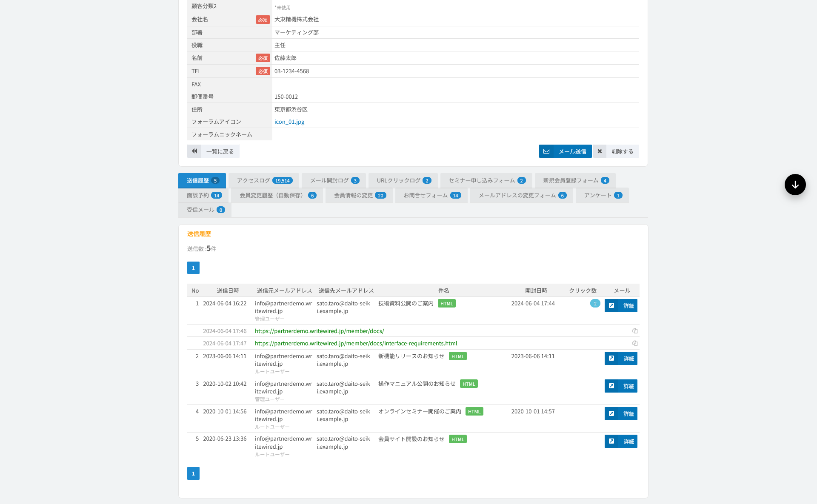The image size is (817, 504).
Task: Open the メール開封ログ tab
Action: pos(334,181)
